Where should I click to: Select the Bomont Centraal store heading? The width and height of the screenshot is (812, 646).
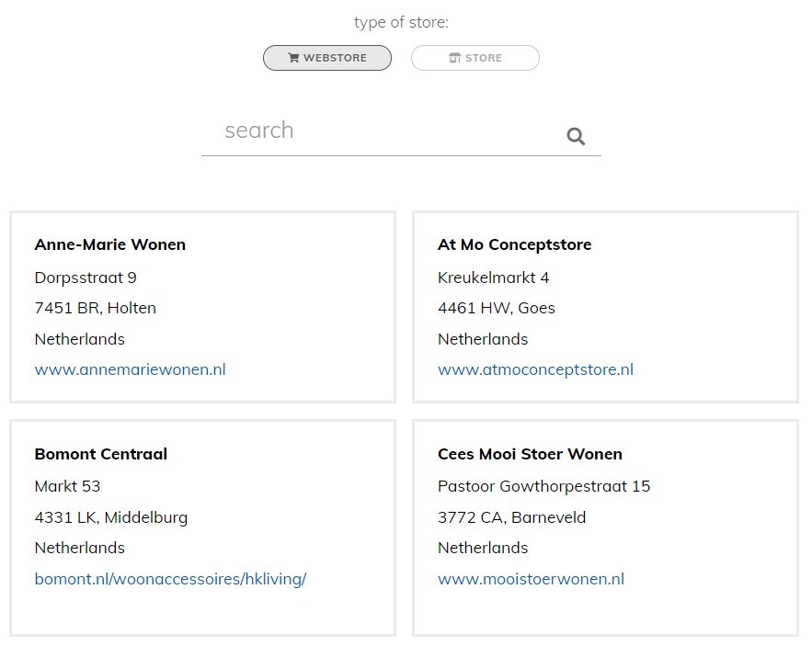[101, 454]
